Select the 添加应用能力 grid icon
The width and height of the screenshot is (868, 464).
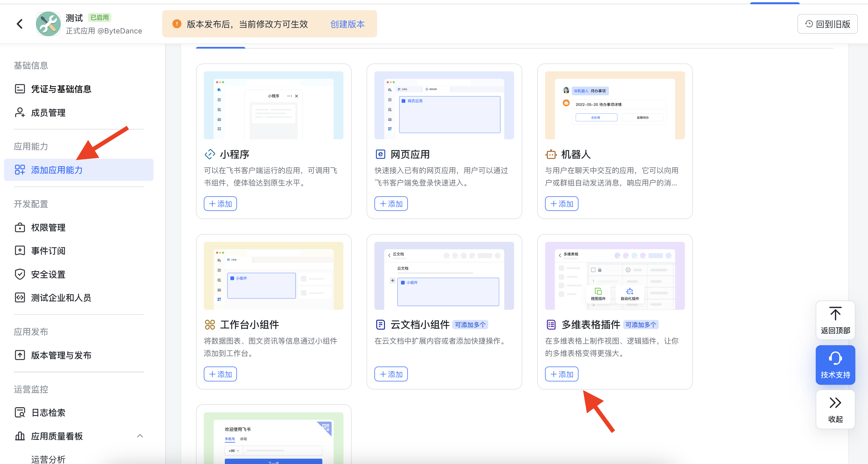[20, 170]
